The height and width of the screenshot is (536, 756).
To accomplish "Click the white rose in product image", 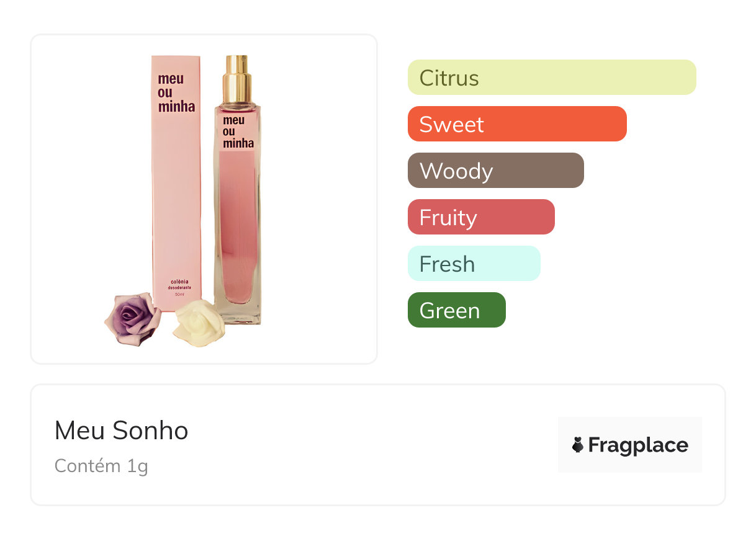I will click(x=195, y=323).
